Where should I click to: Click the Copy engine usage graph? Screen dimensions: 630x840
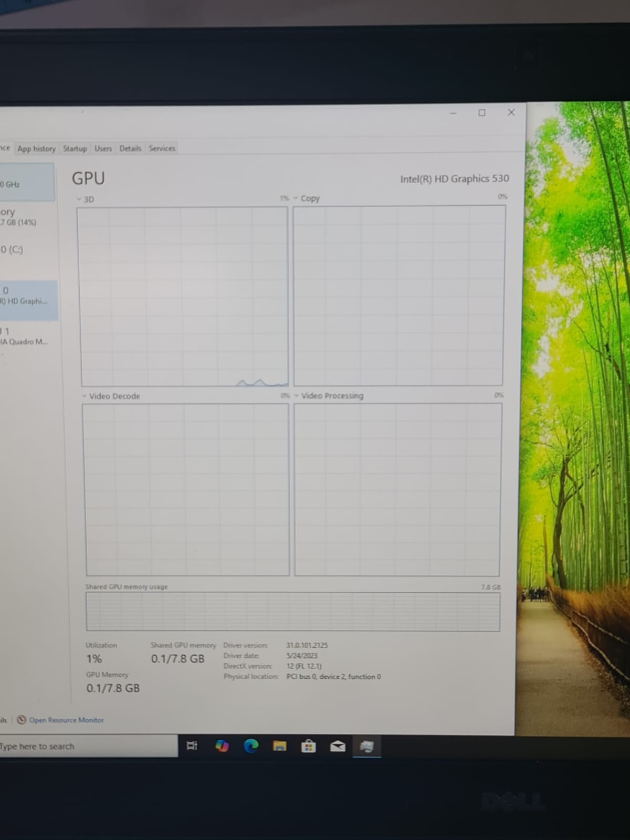pos(399,296)
